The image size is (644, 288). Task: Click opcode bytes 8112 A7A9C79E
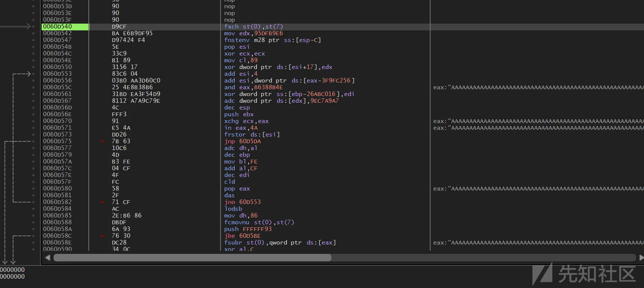tap(136, 101)
